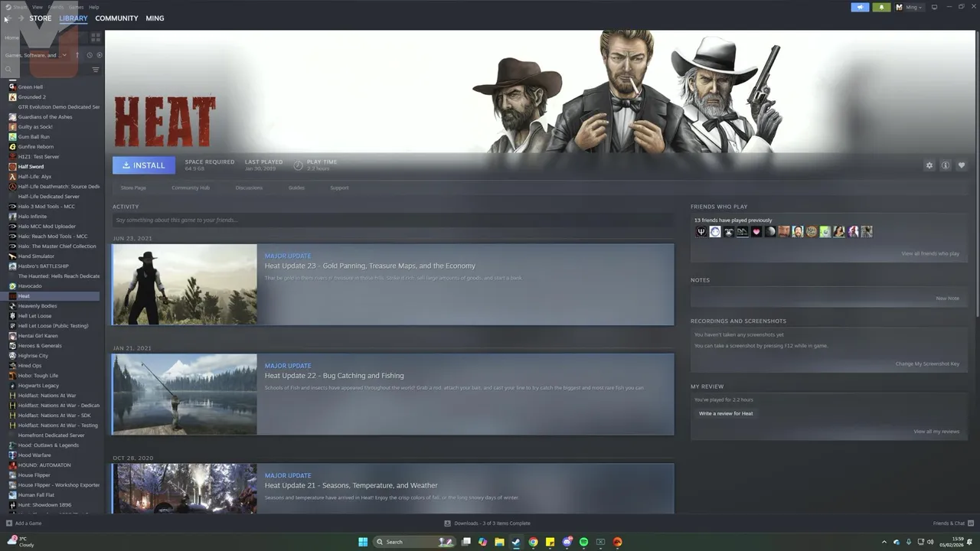980x551 pixels.
Task: Open the Support tab
Action: [x=339, y=187]
